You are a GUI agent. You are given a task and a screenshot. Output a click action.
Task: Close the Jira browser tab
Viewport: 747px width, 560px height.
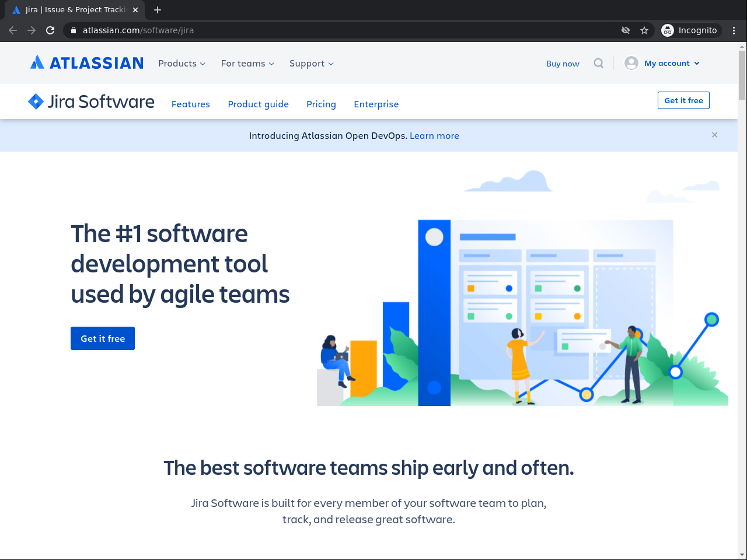pos(135,10)
